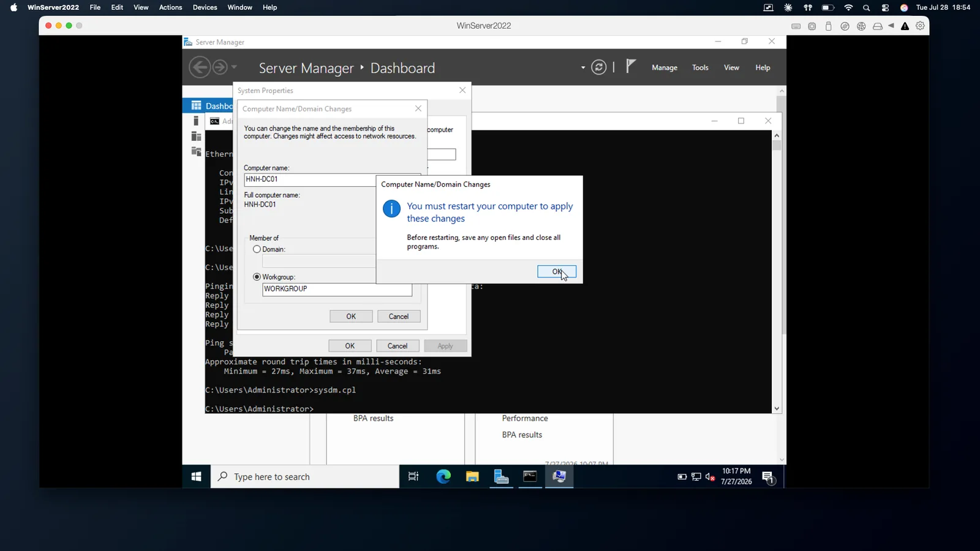Image resolution: width=980 pixels, height=551 pixels.
Task: Open the Windows Start menu
Action: [x=196, y=476]
